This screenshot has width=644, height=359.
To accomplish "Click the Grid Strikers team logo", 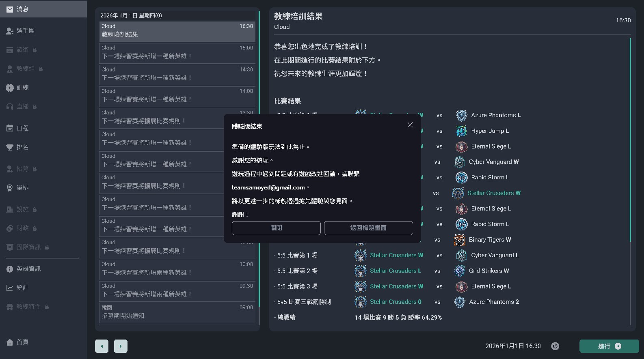I will tap(459, 271).
